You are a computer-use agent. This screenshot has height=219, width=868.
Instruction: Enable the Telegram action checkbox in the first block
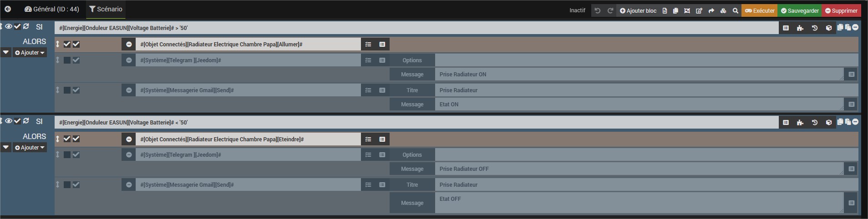coord(67,60)
